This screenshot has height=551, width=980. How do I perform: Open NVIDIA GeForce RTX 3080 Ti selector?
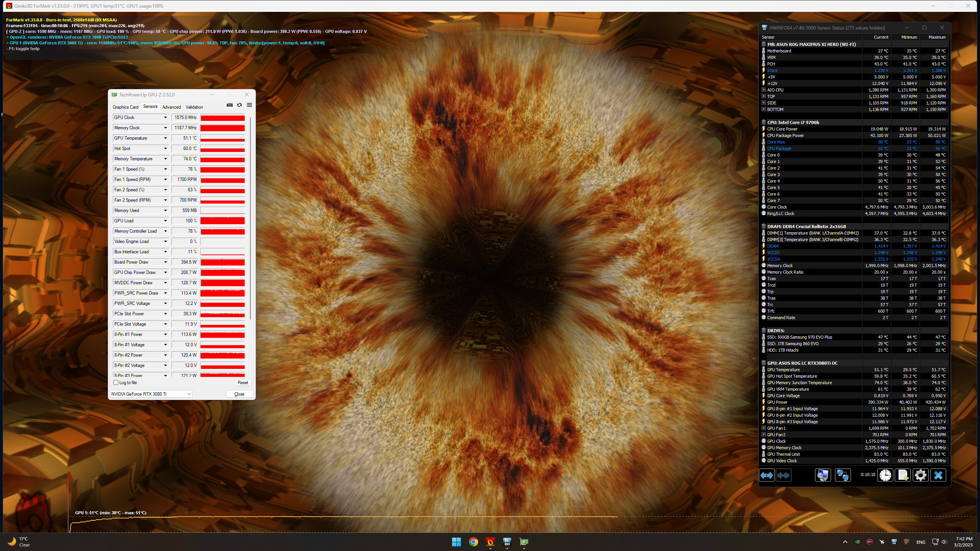click(151, 394)
